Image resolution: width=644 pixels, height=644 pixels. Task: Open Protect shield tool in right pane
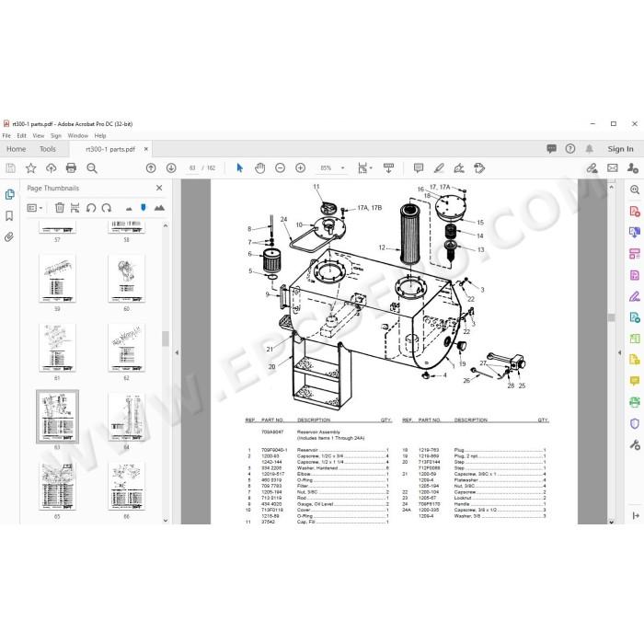[x=635, y=423]
